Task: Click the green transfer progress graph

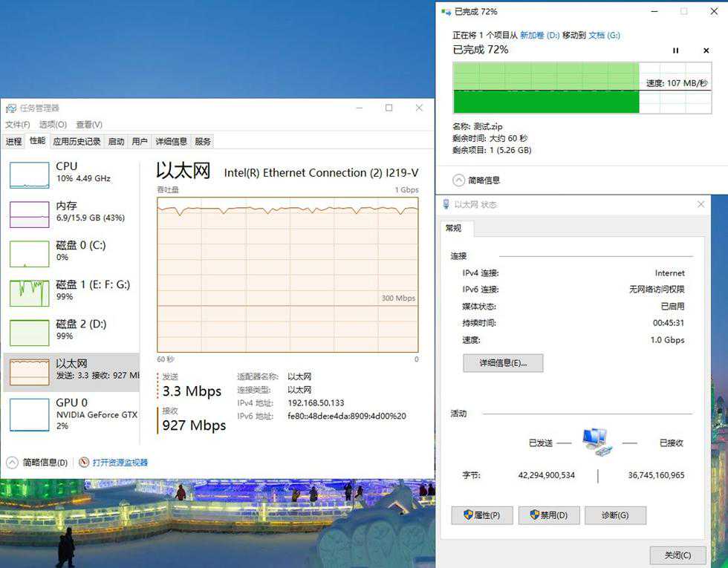Action: [546, 88]
